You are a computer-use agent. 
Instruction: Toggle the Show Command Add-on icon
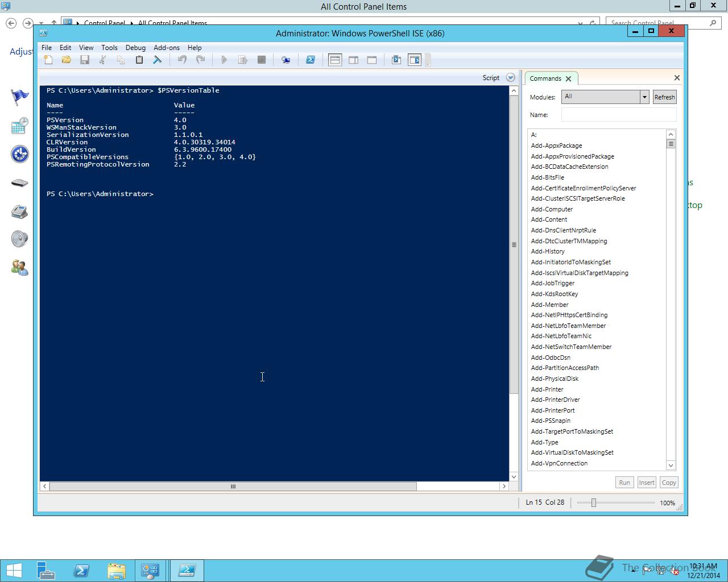point(415,60)
